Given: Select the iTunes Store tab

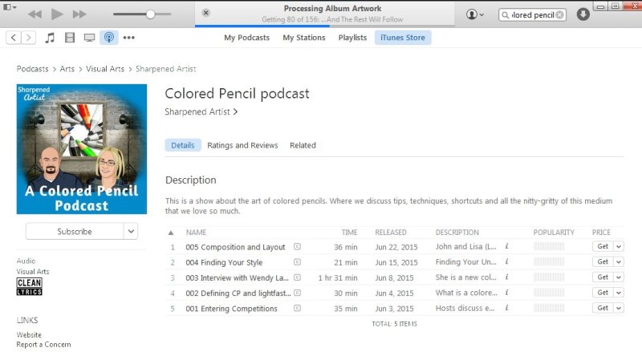Looking at the screenshot, I should point(403,38).
